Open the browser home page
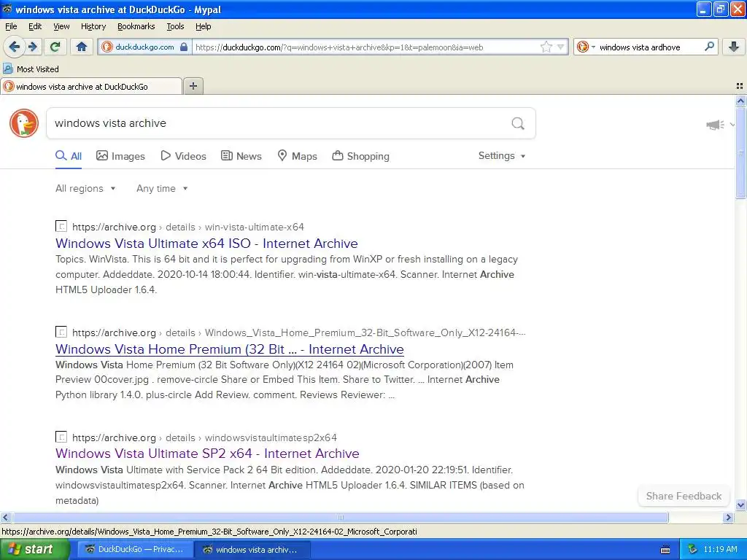The height and width of the screenshot is (560, 747). (x=82, y=47)
